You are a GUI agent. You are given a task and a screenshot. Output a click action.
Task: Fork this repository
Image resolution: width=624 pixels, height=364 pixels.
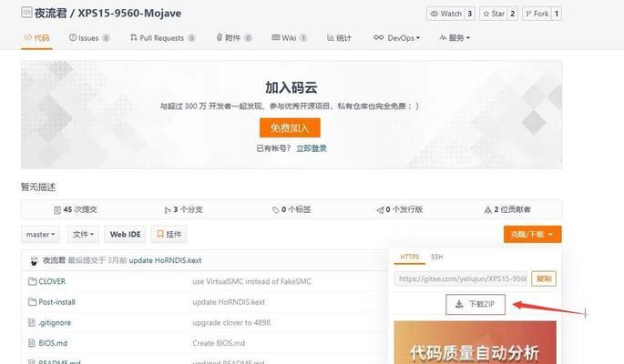pyautogui.click(x=537, y=14)
